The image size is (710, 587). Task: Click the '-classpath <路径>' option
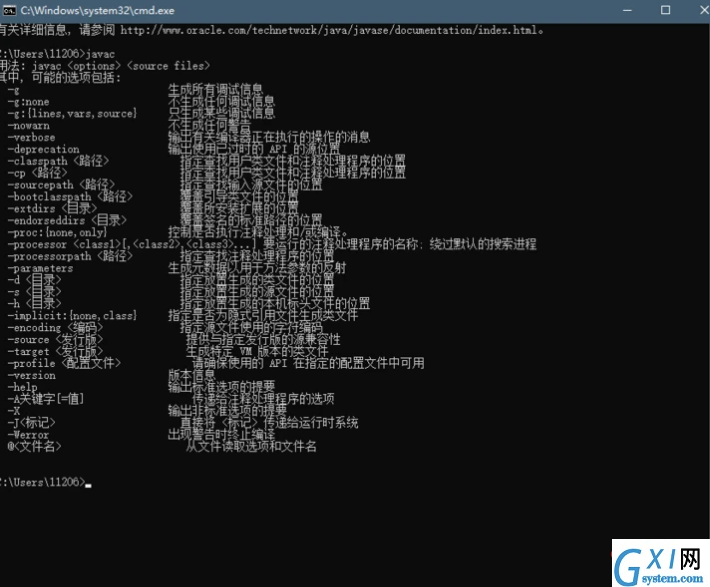58,161
